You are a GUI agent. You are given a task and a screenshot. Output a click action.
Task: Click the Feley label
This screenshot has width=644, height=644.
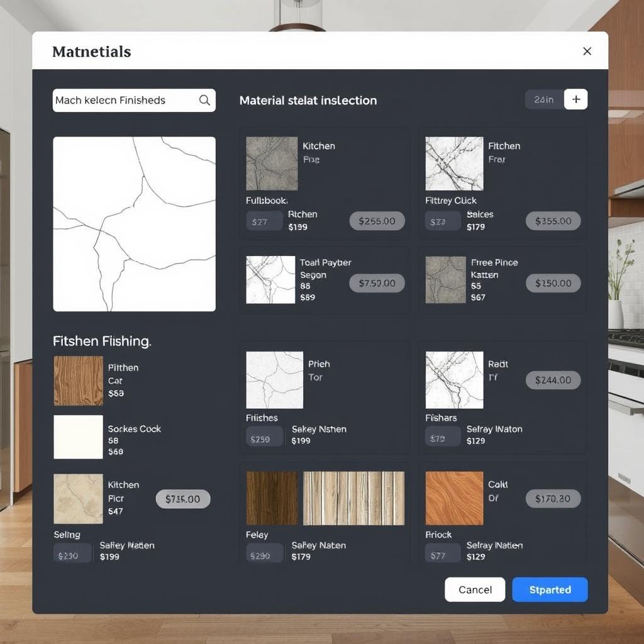pyautogui.click(x=257, y=535)
